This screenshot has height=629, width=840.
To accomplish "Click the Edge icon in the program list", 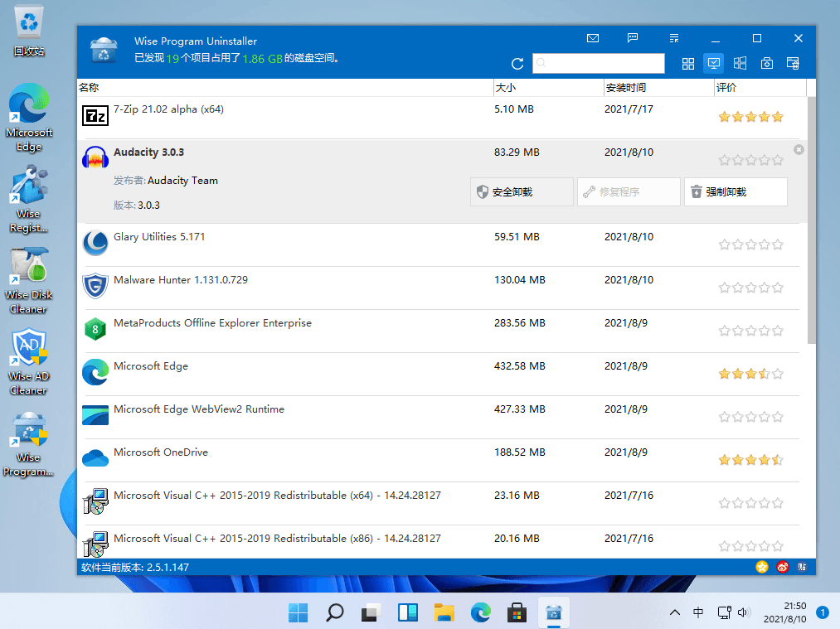I will pyautogui.click(x=95, y=372).
